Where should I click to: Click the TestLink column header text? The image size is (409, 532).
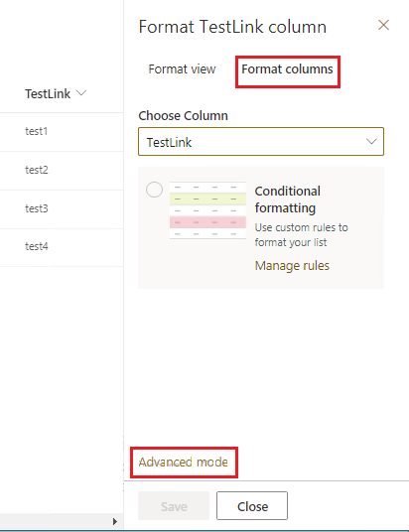click(48, 93)
